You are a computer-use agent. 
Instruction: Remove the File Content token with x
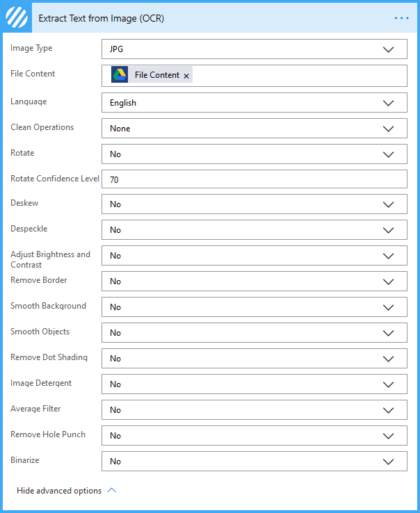tap(186, 76)
